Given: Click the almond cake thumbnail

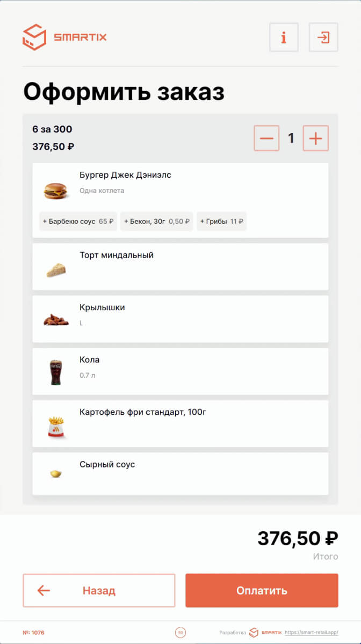Looking at the screenshot, I should [56, 270].
